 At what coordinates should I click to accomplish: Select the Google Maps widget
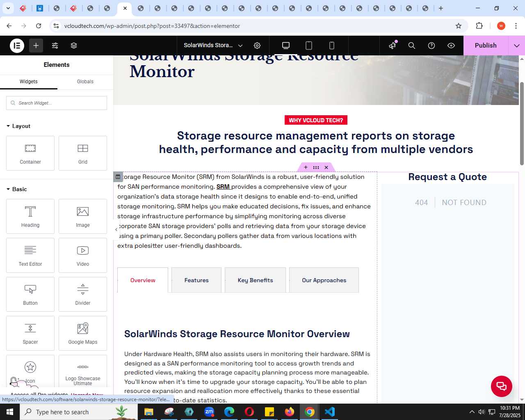(x=83, y=333)
